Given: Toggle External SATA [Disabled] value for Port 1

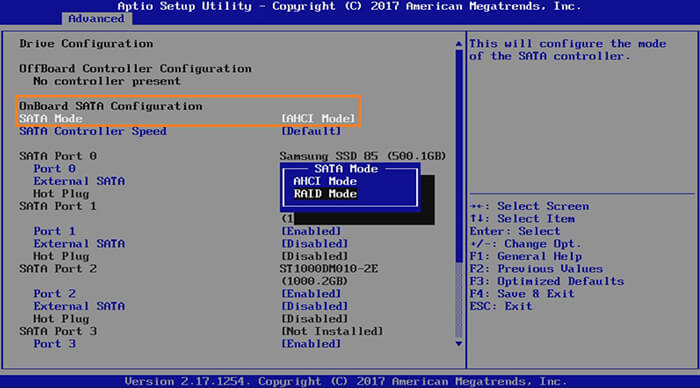Looking at the screenshot, I should coord(315,244).
